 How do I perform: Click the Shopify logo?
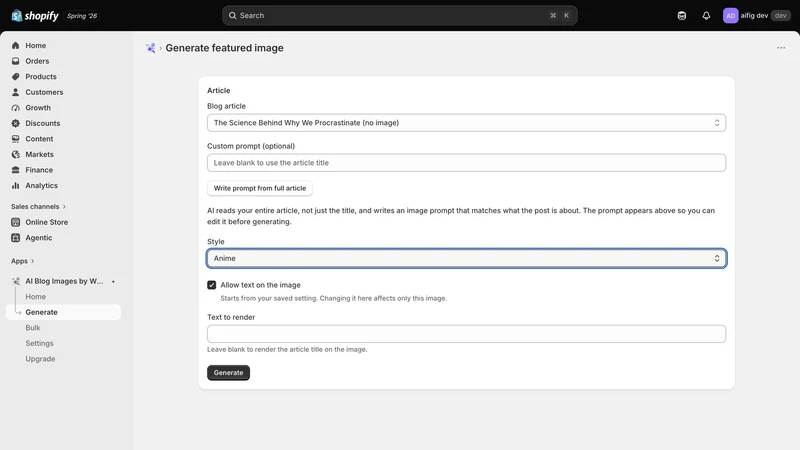click(x=35, y=16)
